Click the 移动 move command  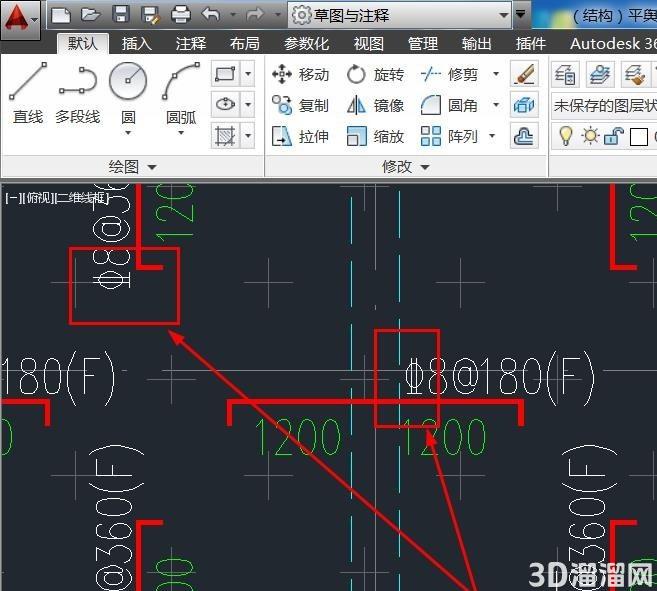pos(300,75)
